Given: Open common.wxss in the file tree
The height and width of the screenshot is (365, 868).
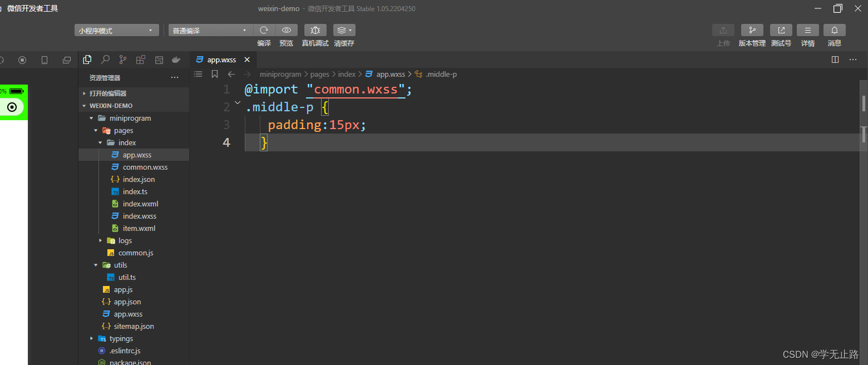Looking at the screenshot, I should pyautogui.click(x=145, y=167).
